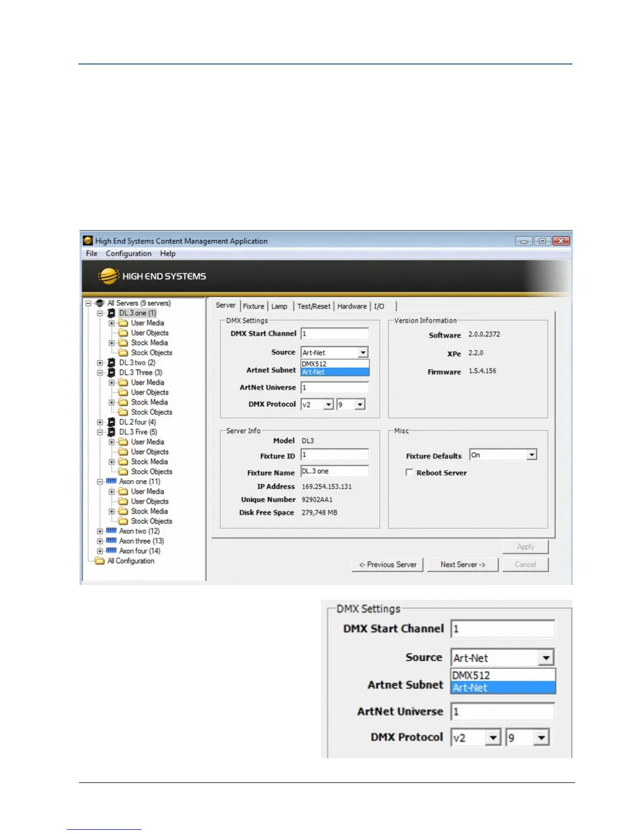Expand the DL.2 four server node

click(x=100, y=422)
